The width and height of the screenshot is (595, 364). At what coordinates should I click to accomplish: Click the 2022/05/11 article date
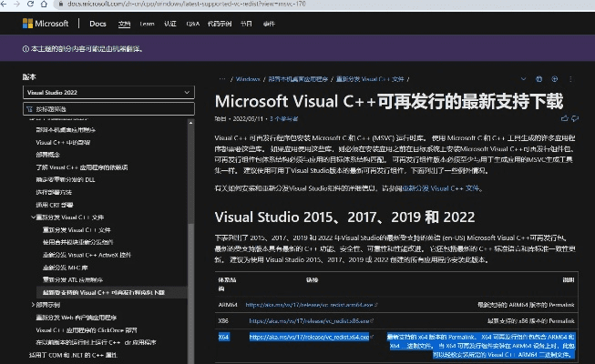[x=248, y=118]
